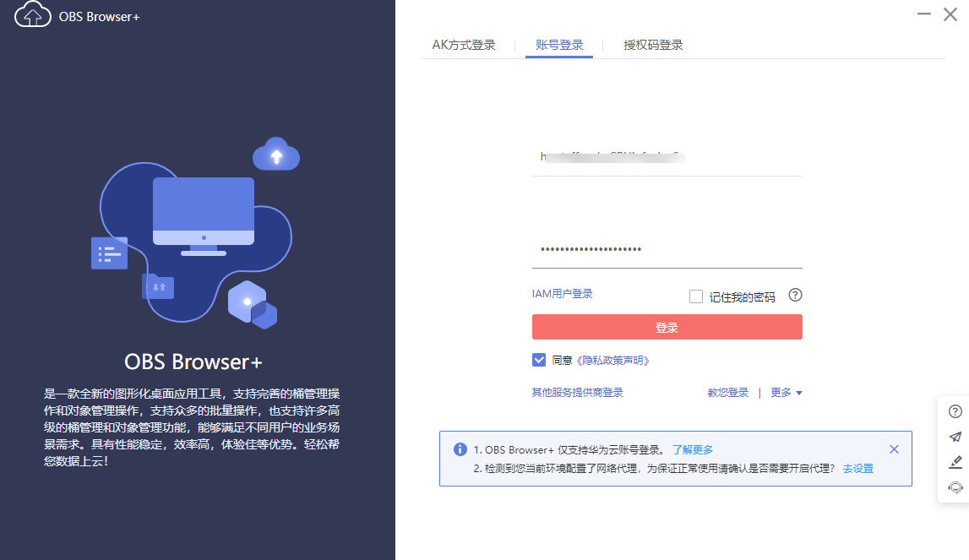
Task: Switch to the AK方式登录 tab
Action: tap(464, 45)
